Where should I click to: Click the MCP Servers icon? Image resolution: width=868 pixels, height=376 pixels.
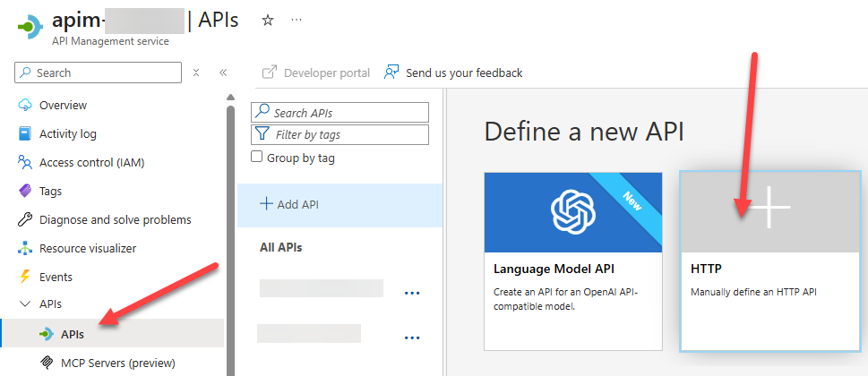(47, 363)
